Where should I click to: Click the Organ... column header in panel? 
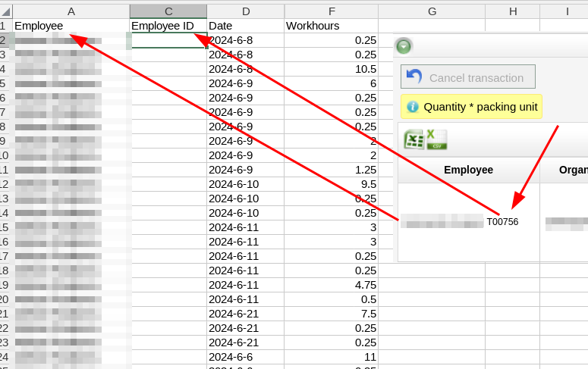(x=573, y=170)
